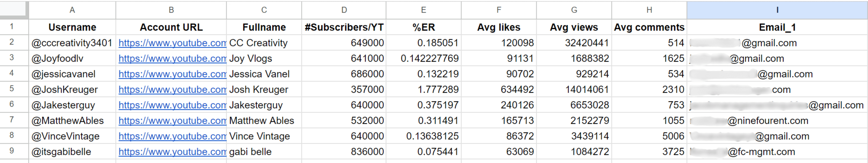This screenshot has height=163, width=868.
Task: Select the highlighted column I header
Action: pyautogui.click(x=777, y=10)
